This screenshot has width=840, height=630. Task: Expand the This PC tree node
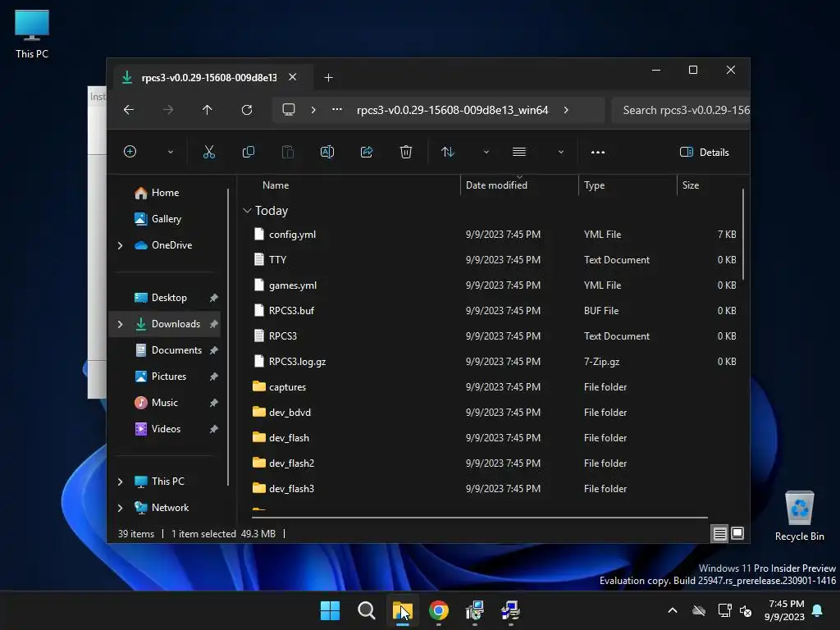pyautogui.click(x=120, y=482)
